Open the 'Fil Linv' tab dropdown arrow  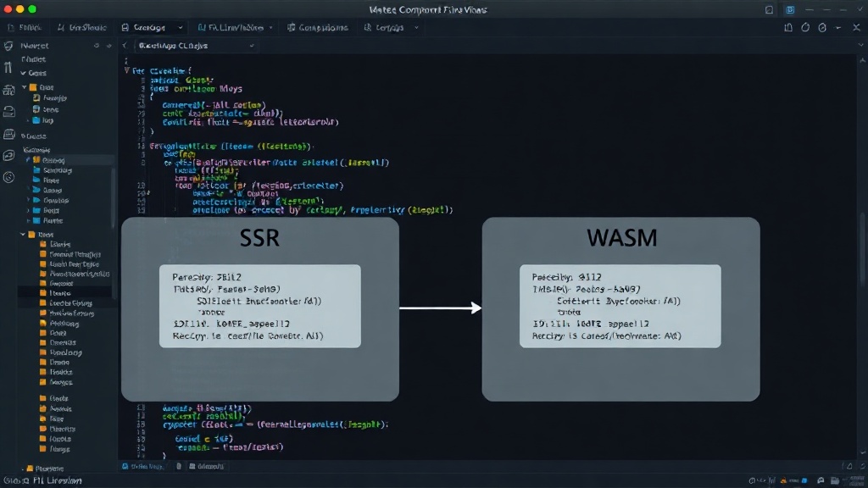[x=270, y=27]
